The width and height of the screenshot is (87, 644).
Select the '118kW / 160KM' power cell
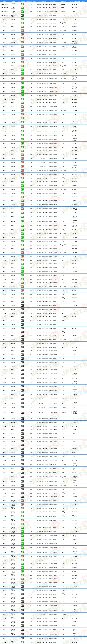point(53,234)
